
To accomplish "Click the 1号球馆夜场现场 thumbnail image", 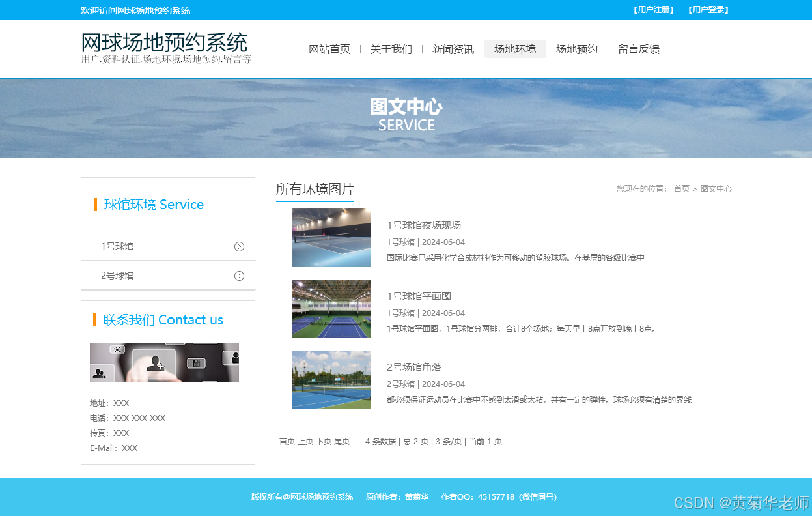I will [x=331, y=238].
